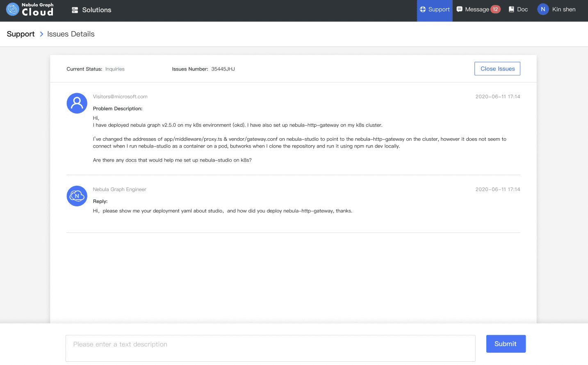Image resolution: width=588 pixels, height=365 pixels.
Task: Click the email Visitors@microsoft.com
Action: [x=120, y=96]
